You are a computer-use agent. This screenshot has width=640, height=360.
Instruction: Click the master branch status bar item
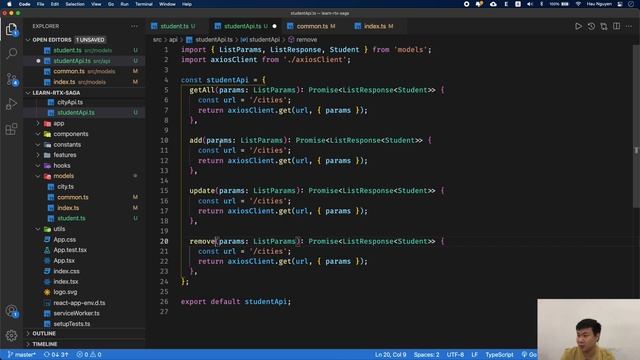(22, 355)
